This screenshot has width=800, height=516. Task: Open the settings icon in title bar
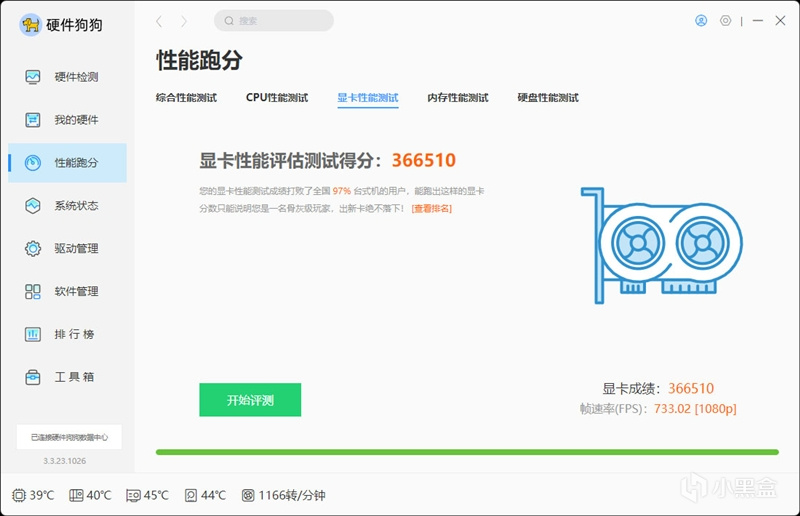tap(726, 21)
